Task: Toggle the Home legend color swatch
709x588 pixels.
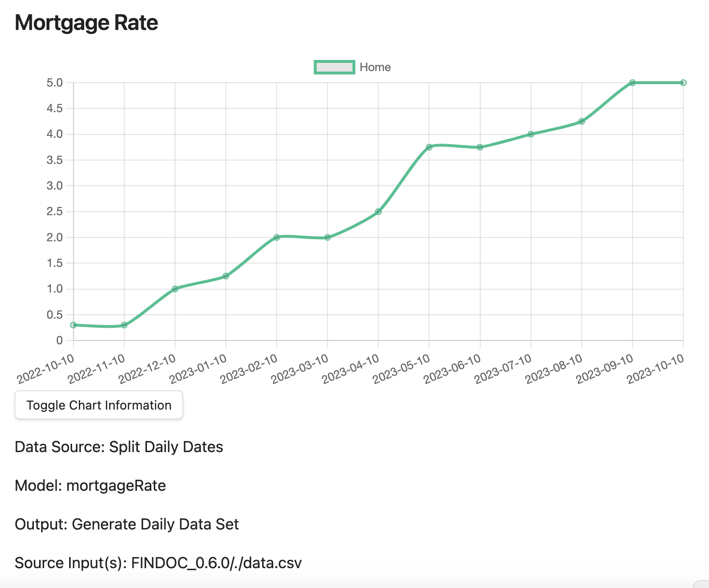Action: point(334,67)
